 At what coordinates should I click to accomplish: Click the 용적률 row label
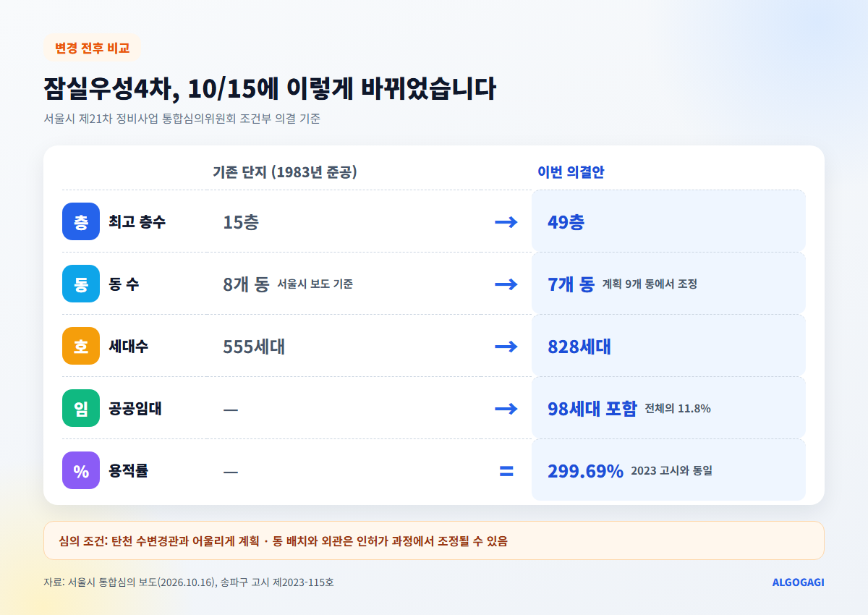pos(129,470)
